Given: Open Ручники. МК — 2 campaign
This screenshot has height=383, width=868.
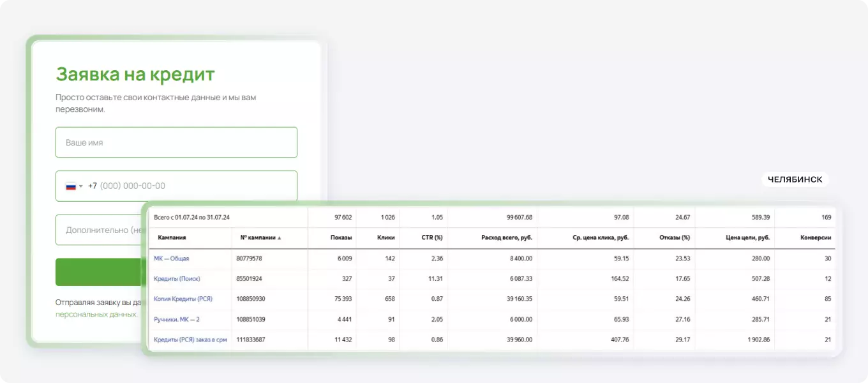Looking at the screenshot, I should [177, 319].
